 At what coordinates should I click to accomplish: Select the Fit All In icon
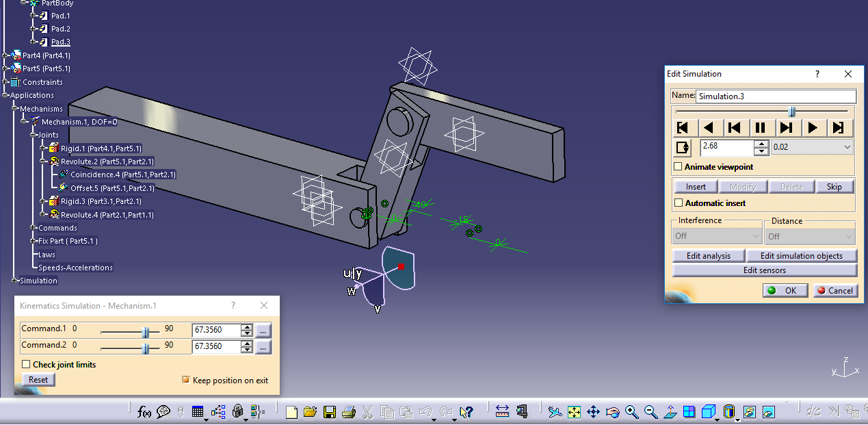574,411
